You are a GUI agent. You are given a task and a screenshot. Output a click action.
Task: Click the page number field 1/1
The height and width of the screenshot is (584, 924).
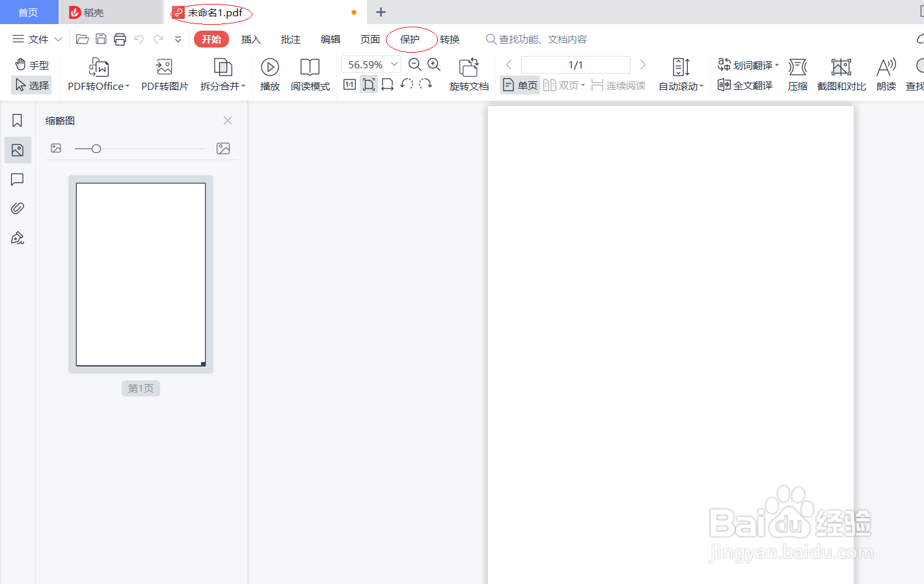coord(576,64)
